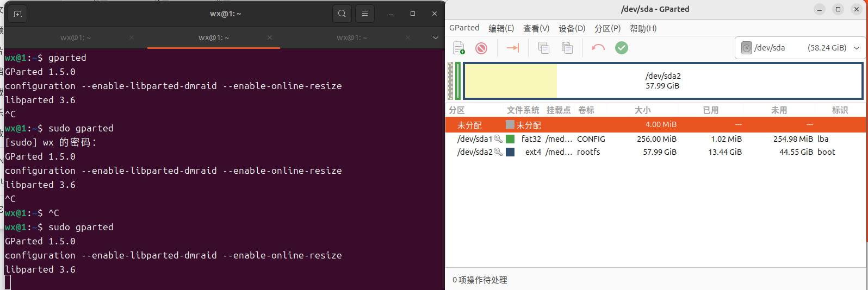Select the /dev/sda2 partition row
This screenshot has height=290, width=868.
[x=655, y=152]
